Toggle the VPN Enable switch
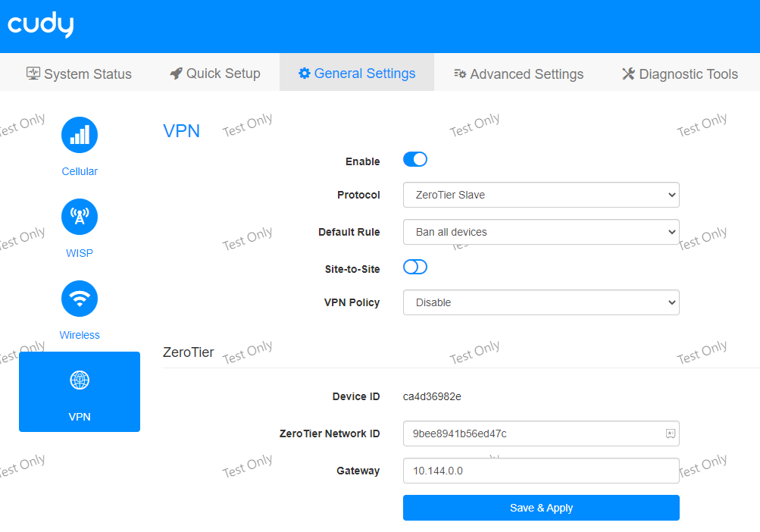 (415, 160)
